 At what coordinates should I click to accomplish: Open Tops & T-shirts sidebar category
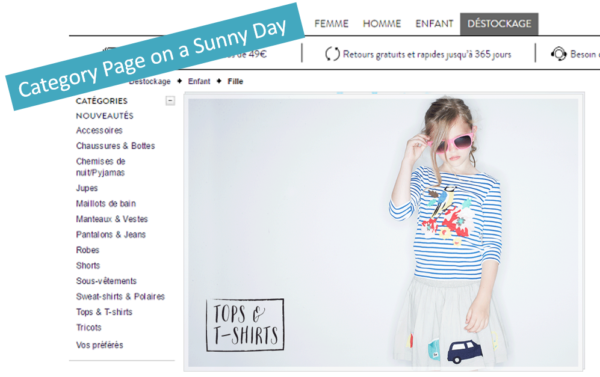pos(104,312)
